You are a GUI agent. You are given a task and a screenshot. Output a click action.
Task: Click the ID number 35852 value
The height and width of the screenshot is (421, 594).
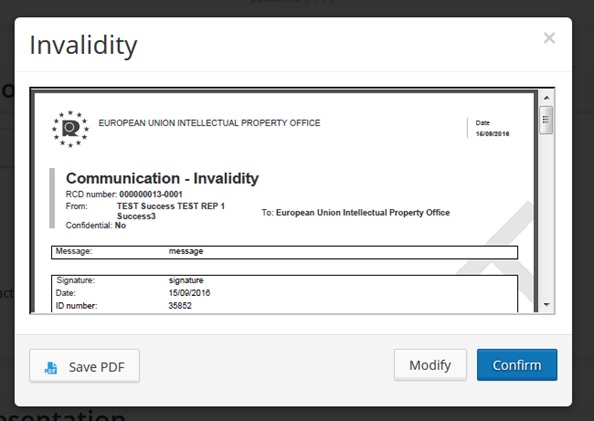pos(180,305)
